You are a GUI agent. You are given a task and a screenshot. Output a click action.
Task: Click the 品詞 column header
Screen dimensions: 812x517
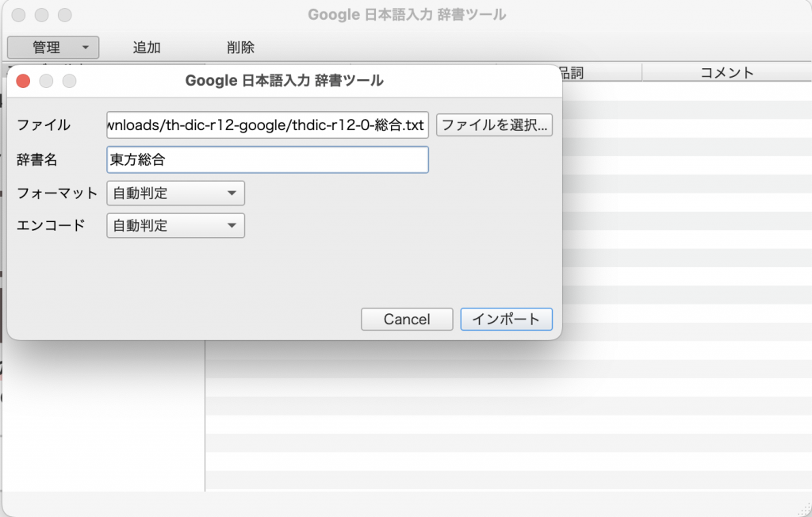pos(571,73)
